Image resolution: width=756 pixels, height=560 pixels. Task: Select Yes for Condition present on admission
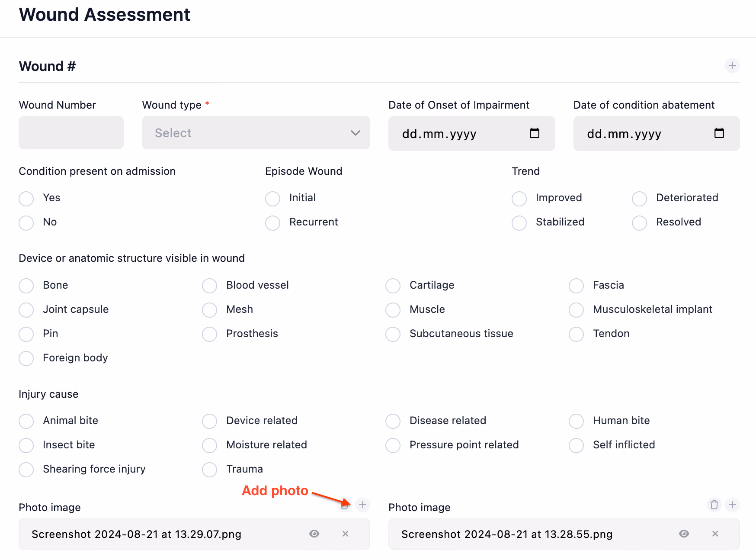click(x=26, y=199)
